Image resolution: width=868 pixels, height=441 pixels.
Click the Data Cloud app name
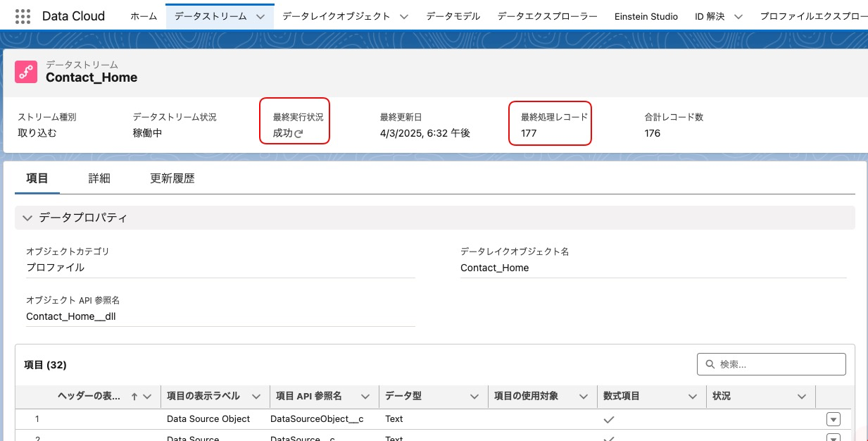tap(74, 16)
